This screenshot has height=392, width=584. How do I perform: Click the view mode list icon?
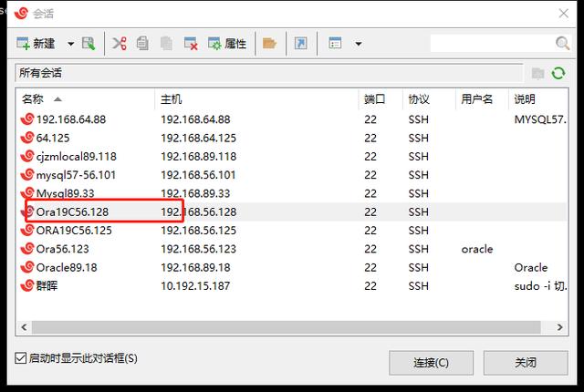tap(335, 44)
